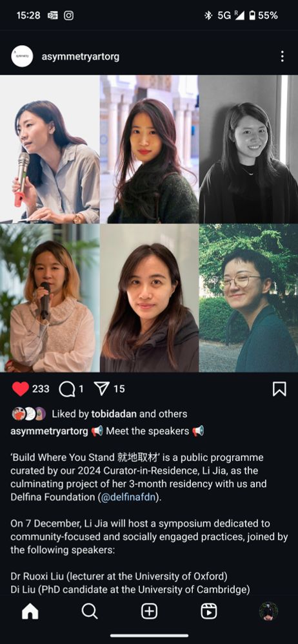Open tobidadan's profile from likes line
This screenshot has width=298, height=644.
click(x=114, y=414)
